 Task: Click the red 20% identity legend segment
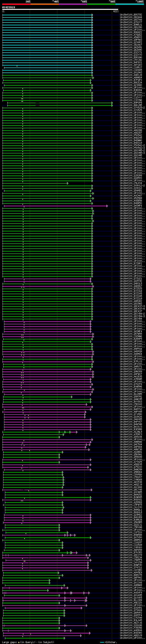16,4
